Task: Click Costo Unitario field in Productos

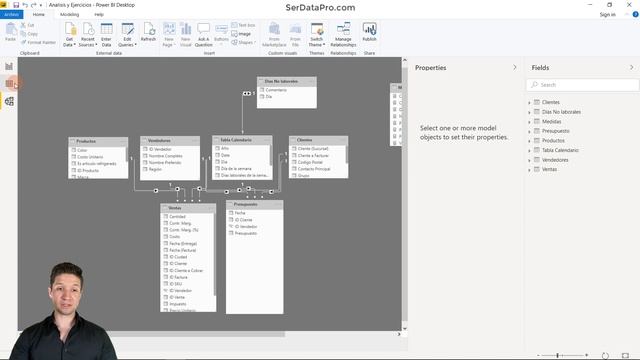Action: tap(90, 157)
